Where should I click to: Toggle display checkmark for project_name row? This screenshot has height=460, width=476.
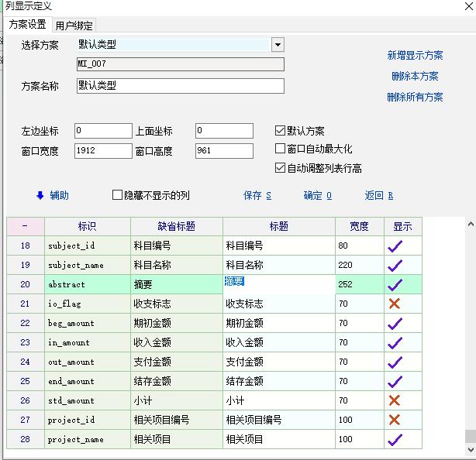click(395, 439)
